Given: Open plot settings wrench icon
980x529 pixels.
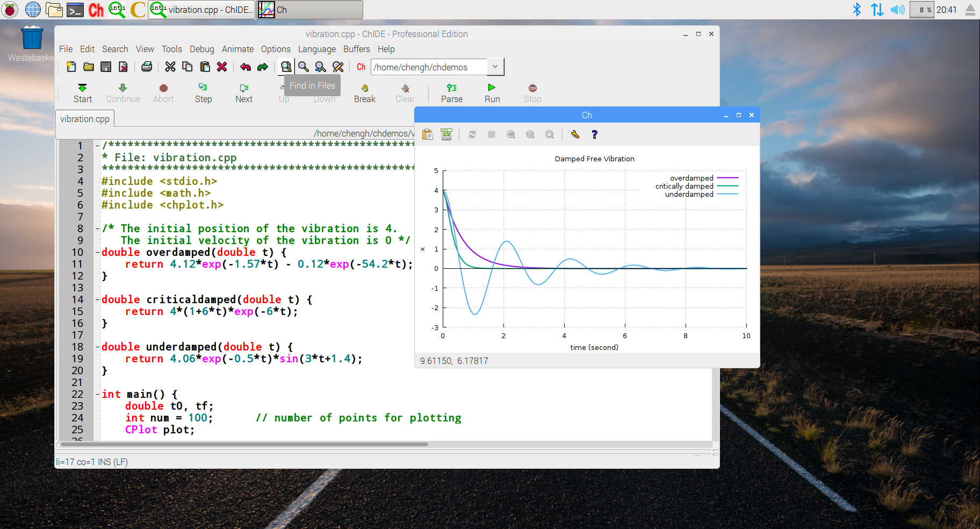Looking at the screenshot, I should coord(575,134).
